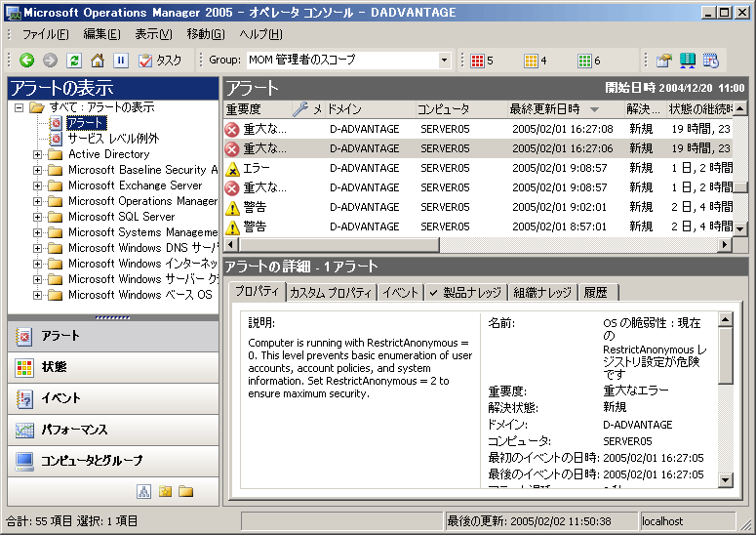
Task: Click the wrench maintenance column header icon
Action: [299, 109]
